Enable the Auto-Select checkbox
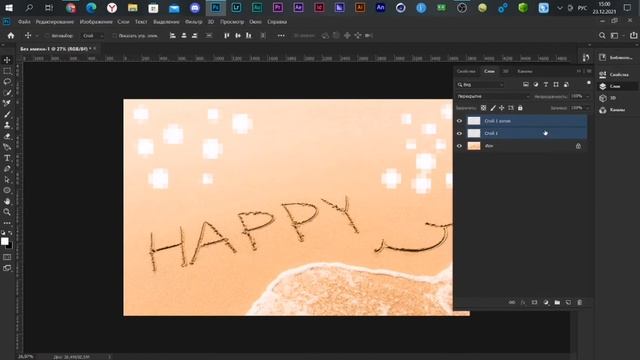 [47, 36]
